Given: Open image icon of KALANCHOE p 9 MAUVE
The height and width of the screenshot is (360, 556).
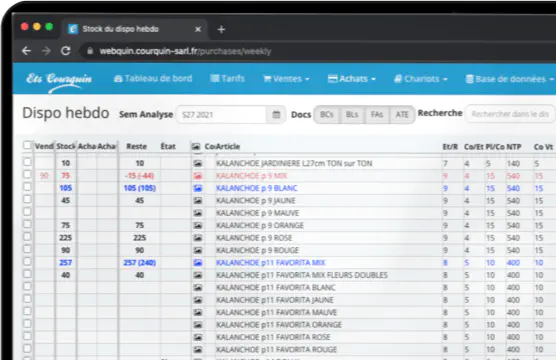Looking at the screenshot, I should click(x=198, y=213).
